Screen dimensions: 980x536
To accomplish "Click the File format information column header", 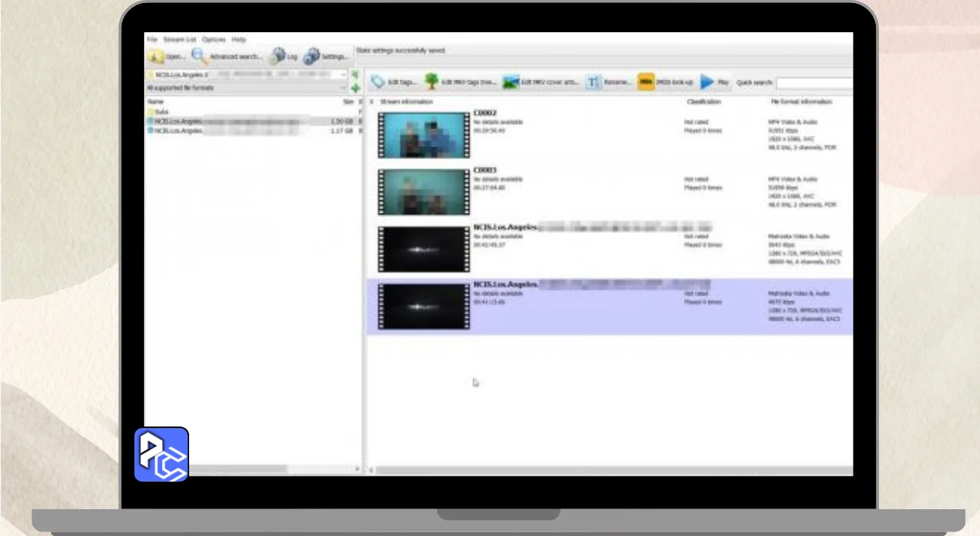I will click(801, 102).
